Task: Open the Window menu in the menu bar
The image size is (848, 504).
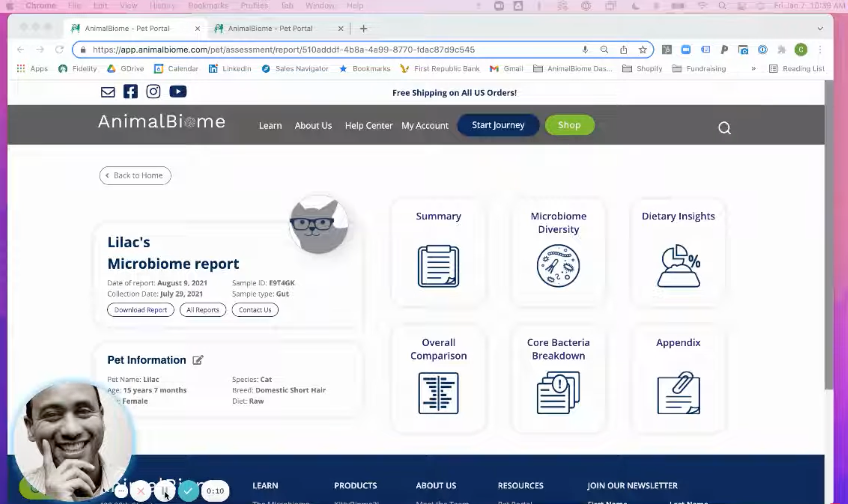Action: coord(320,6)
